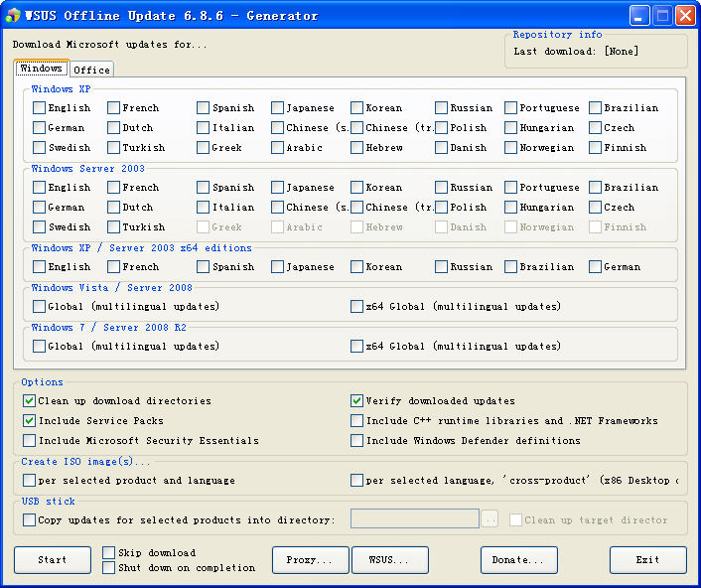This screenshot has width=701, height=588.
Task: Tick German for XP x64 editions
Action: point(595,266)
